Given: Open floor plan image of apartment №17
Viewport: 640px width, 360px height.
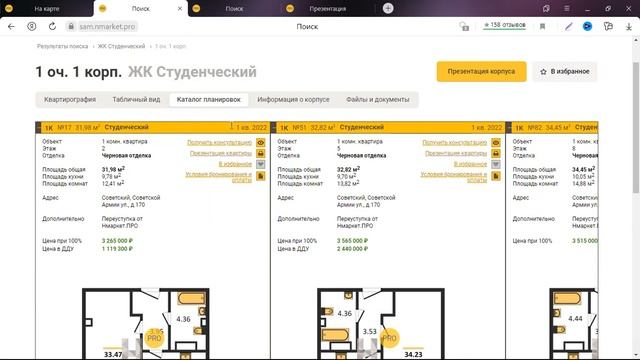Looking at the screenshot, I should 146,323.
